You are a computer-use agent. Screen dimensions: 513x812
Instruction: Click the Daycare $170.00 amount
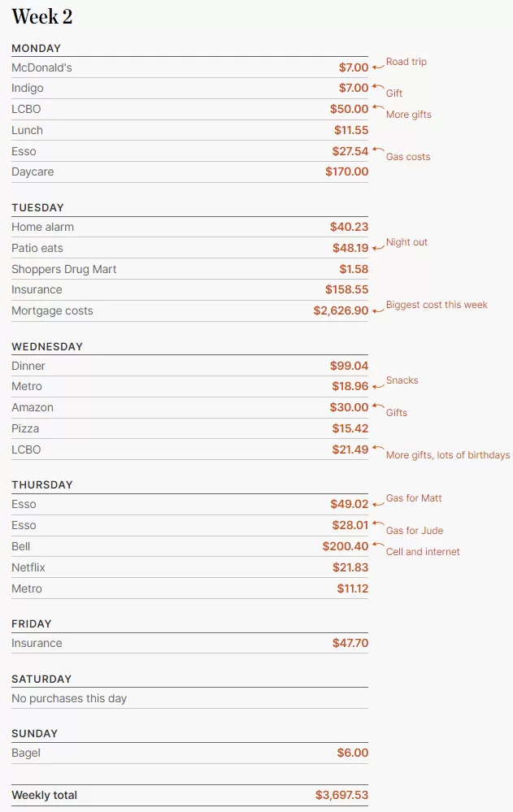346,172
